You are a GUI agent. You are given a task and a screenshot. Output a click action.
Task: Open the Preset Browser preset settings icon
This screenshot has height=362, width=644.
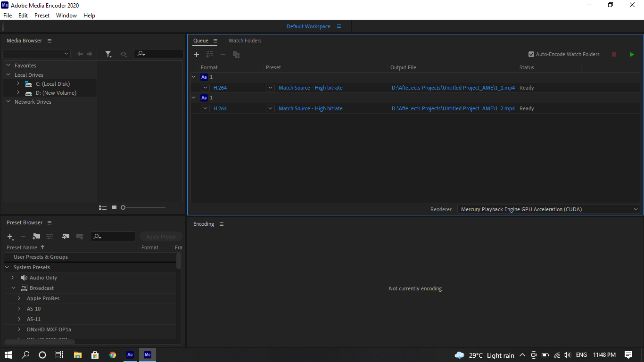(x=50, y=237)
